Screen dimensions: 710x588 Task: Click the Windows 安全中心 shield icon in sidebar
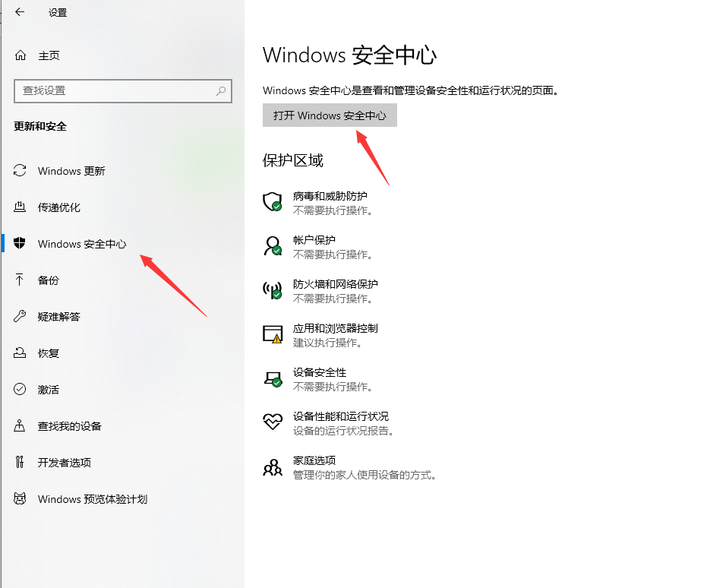[x=20, y=243]
